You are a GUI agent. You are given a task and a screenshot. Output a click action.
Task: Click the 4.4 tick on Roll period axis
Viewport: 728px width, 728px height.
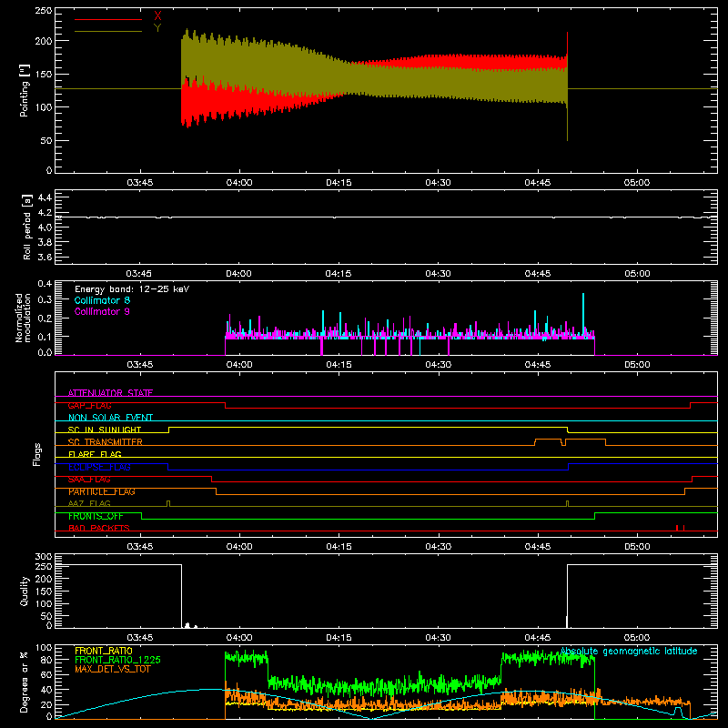(x=45, y=197)
